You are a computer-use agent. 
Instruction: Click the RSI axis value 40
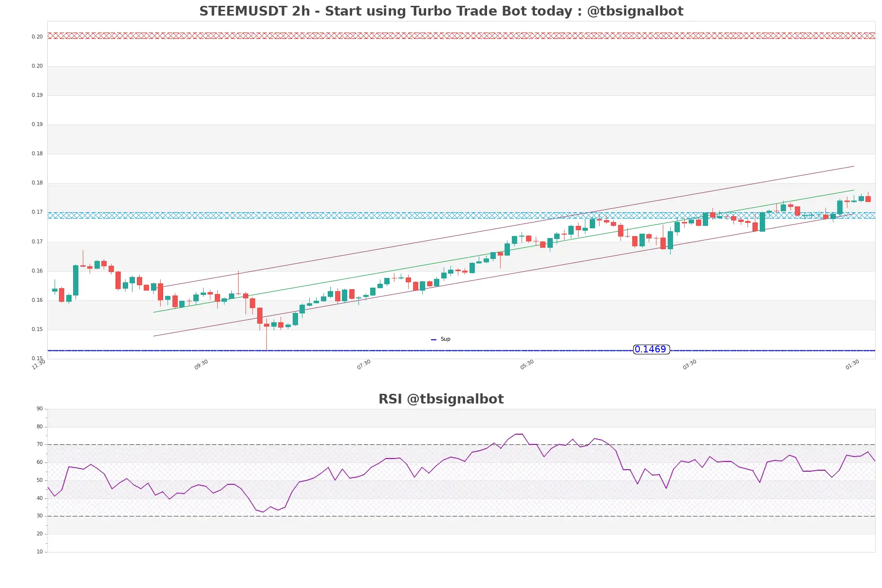click(x=39, y=498)
